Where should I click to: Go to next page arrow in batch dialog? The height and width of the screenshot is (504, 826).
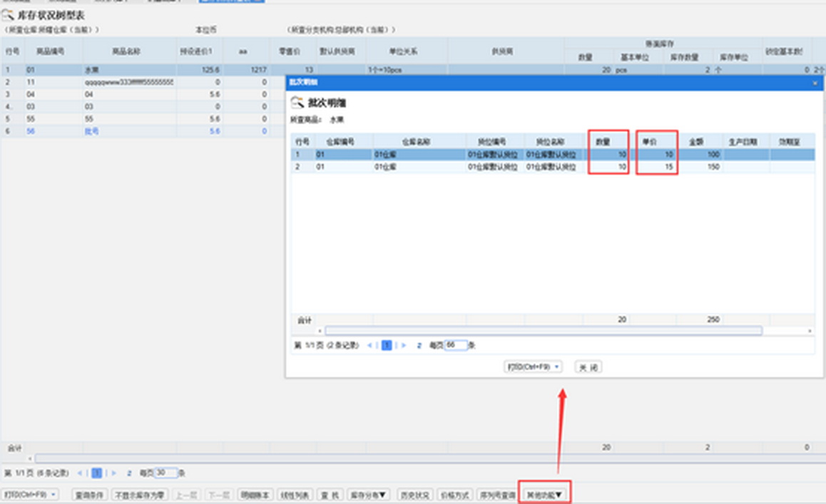click(x=403, y=345)
